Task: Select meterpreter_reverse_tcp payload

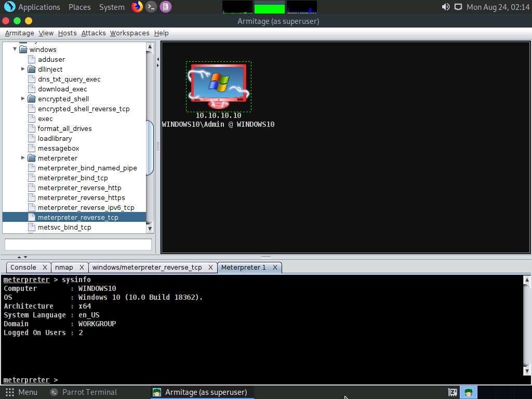Action: click(74, 217)
